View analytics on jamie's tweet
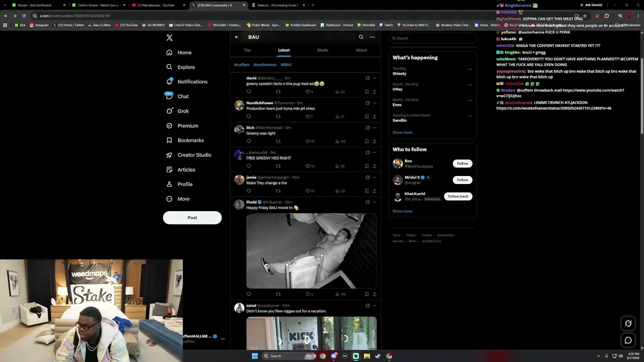 pyautogui.click(x=341, y=191)
